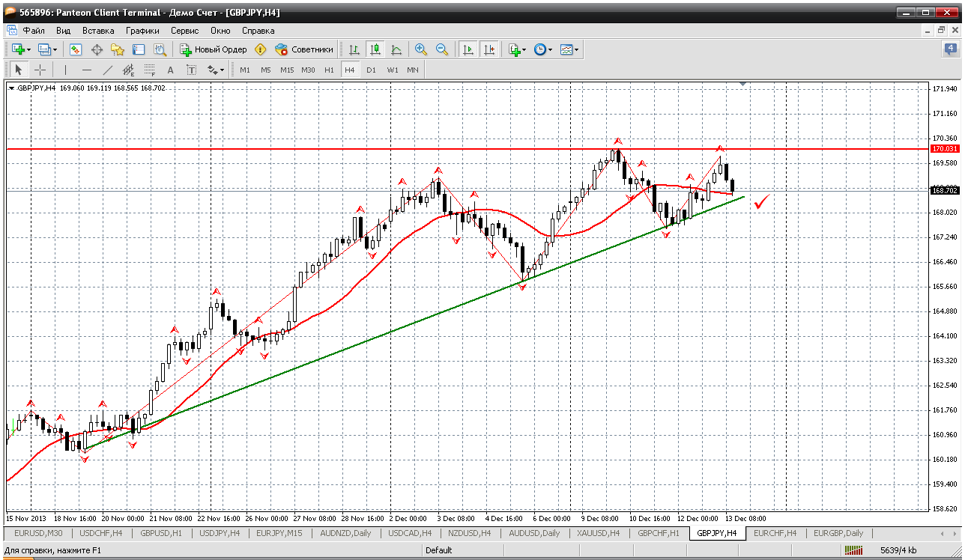Open the Market Watch window icon
The width and height of the screenshot is (965, 560).
click(76, 49)
